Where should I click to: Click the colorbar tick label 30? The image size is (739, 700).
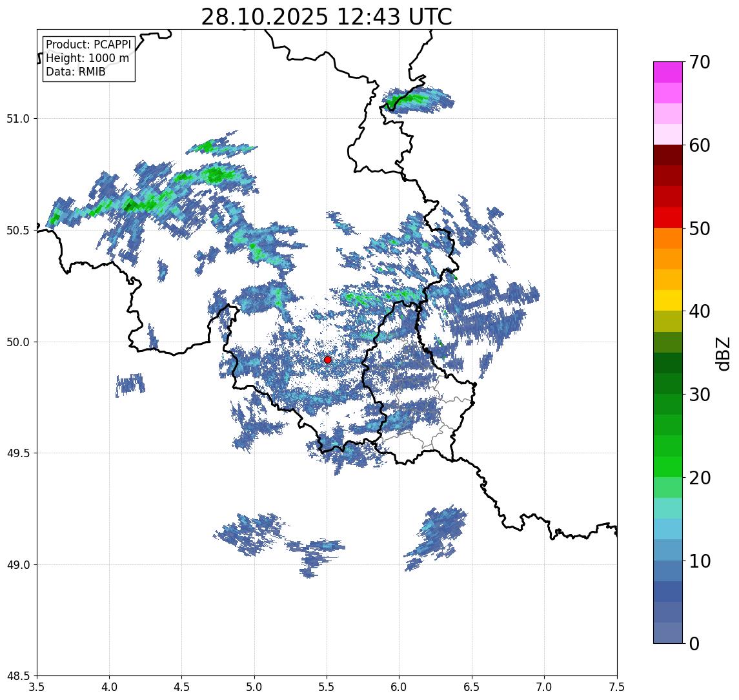pos(700,395)
